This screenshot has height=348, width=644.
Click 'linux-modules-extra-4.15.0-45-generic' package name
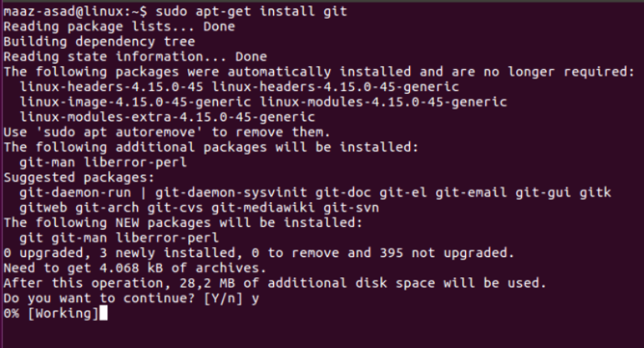click(167, 117)
